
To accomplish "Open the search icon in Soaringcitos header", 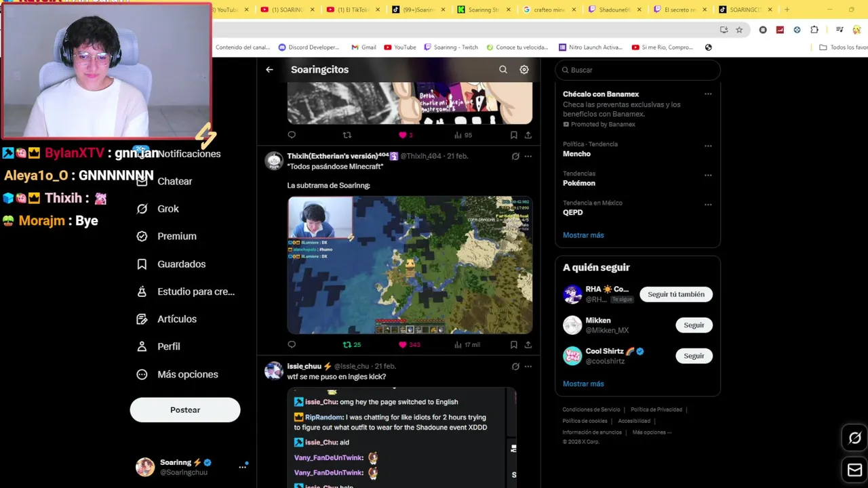I will pos(503,70).
